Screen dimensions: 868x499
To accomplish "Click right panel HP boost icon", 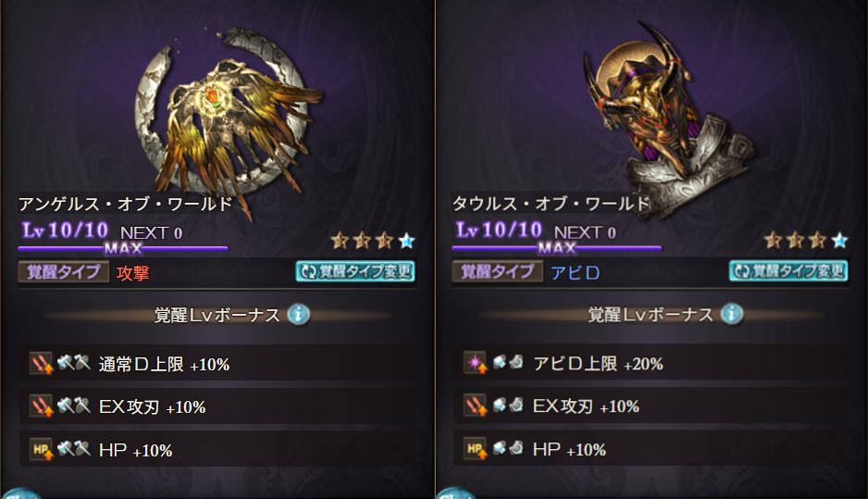I will point(475,449).
